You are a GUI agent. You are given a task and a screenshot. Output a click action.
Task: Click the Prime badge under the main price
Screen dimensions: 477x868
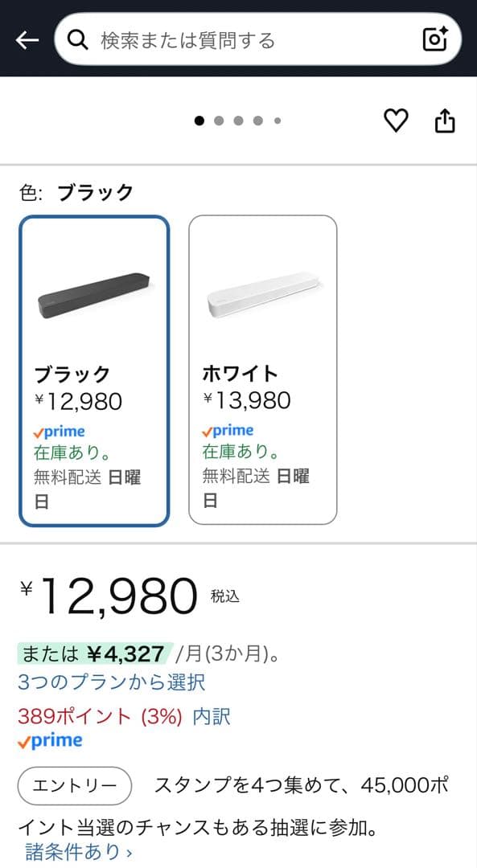tap(53, 740)
